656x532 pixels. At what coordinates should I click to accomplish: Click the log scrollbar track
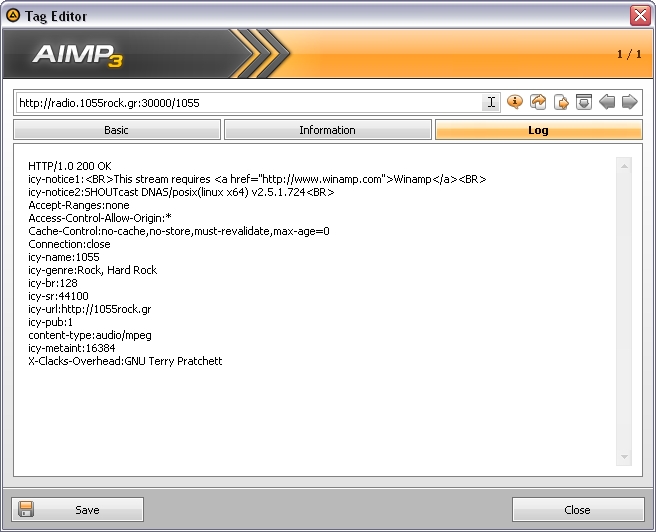624,312
